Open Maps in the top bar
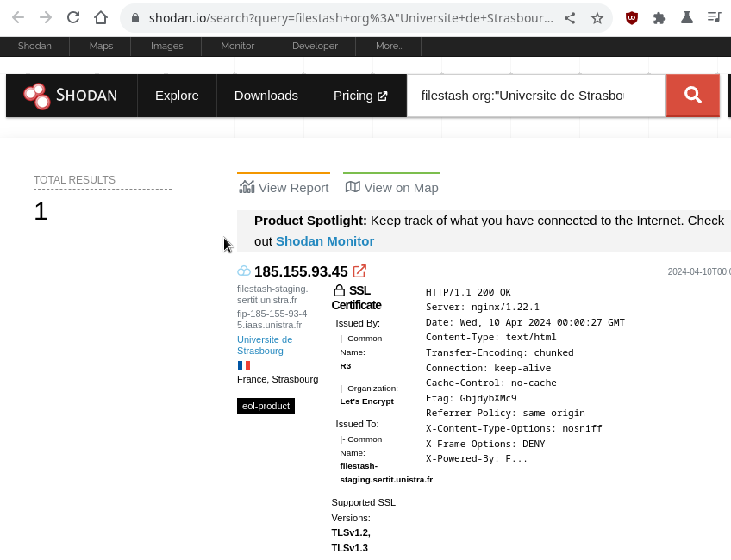The width and height of the screenshot is (731, 560). [101, 47]
